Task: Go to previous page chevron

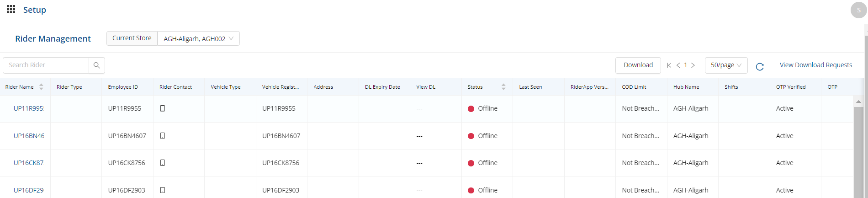Action: tap(678, 65)
